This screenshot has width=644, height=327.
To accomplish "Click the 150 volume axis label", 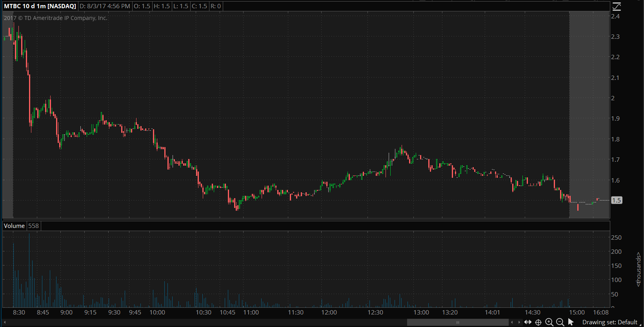I will coord(616,266).
